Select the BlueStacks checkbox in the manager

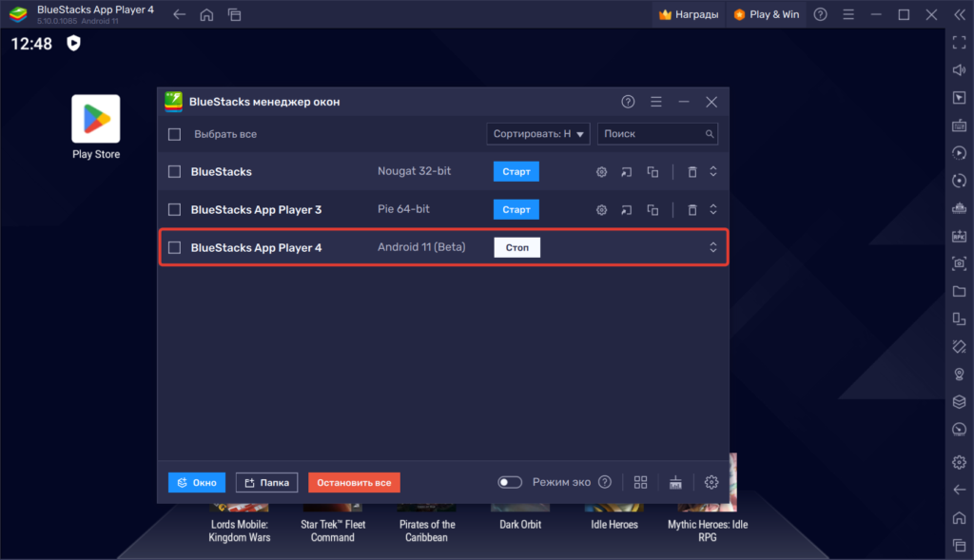tap(174, 171)
